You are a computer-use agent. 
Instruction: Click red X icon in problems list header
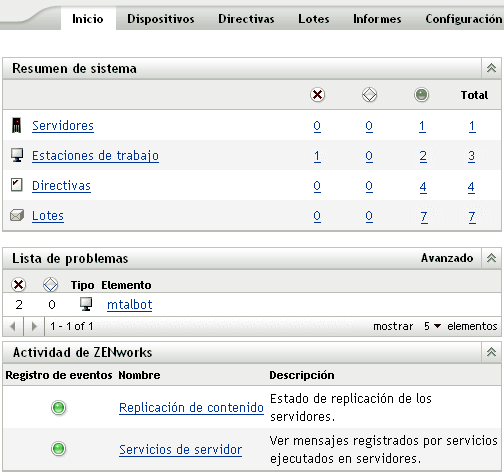click(x=18, y=285)
